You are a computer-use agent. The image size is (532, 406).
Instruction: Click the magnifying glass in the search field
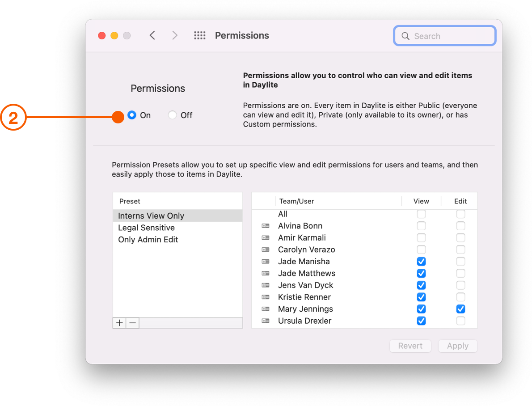(405, 36)
